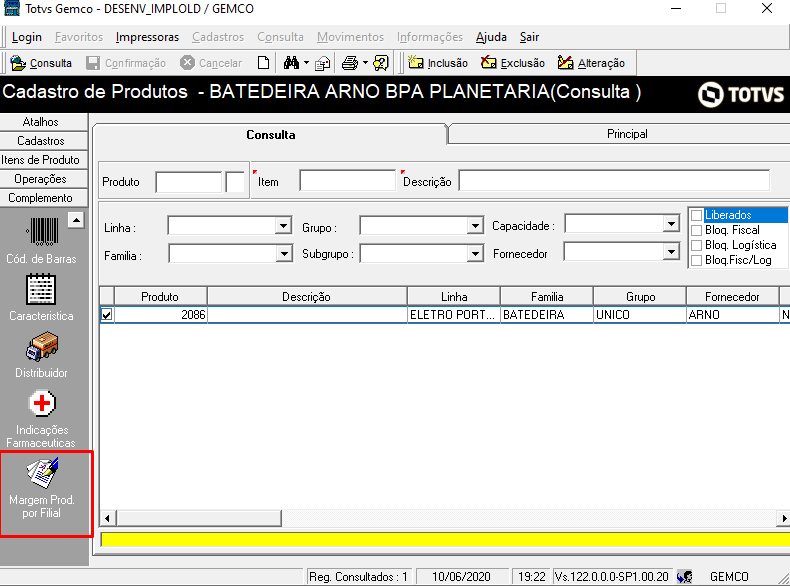Click the Produto code input field
The width and height of the screenshot is (790, 586).
click(x=188, y=182)
